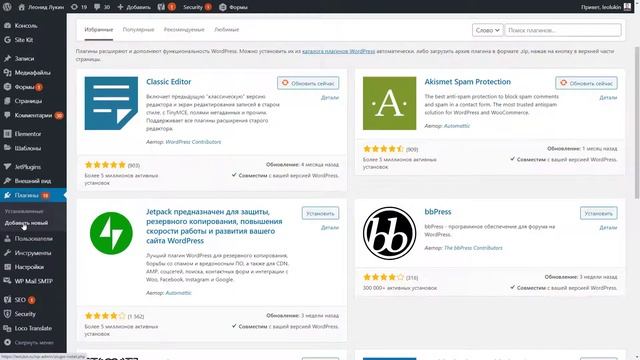640x360 pixels.
Task: Open user profile avatar at top right
Action: (627, 7)
